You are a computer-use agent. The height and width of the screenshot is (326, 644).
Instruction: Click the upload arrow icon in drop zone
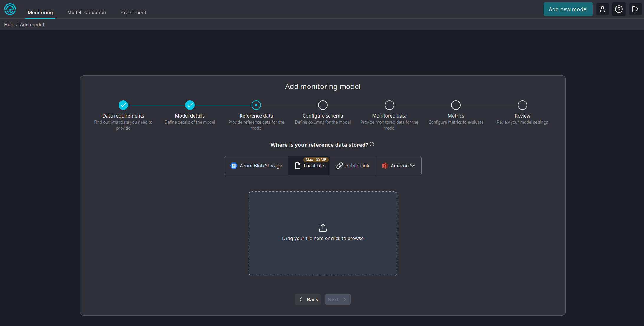pos(323,228)
